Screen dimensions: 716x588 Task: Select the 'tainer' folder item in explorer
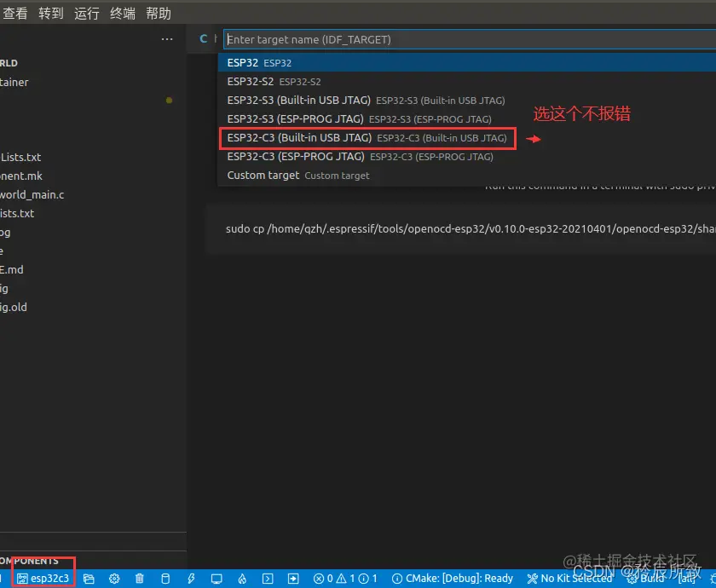coord(14,82)
